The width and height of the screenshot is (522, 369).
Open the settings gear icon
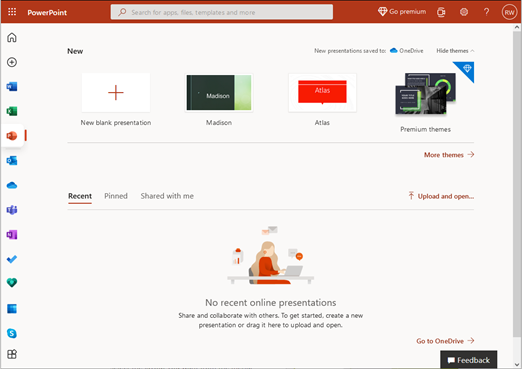point(464,12)
